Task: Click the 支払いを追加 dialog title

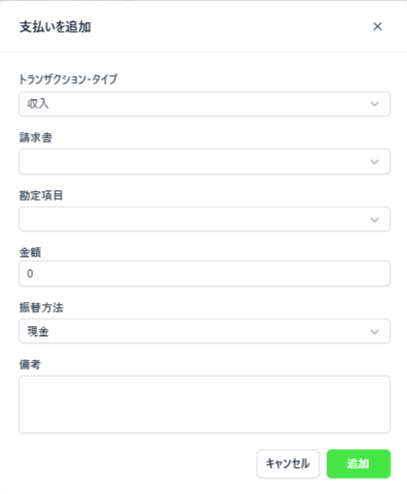Action: tap(55, 27)
